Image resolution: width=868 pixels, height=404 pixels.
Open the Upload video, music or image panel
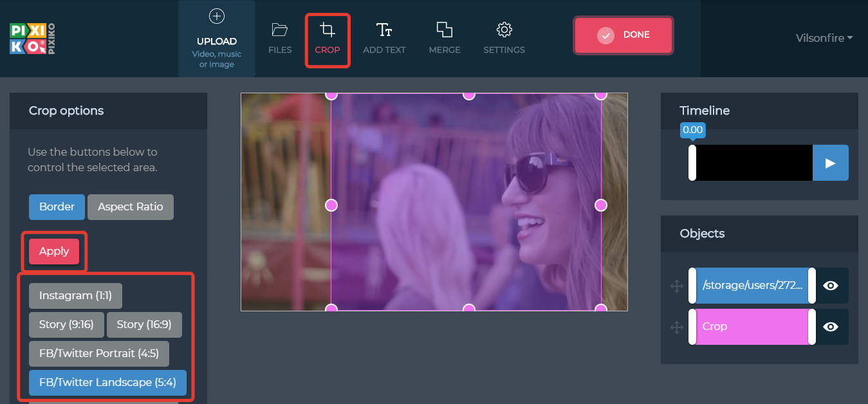216,39
